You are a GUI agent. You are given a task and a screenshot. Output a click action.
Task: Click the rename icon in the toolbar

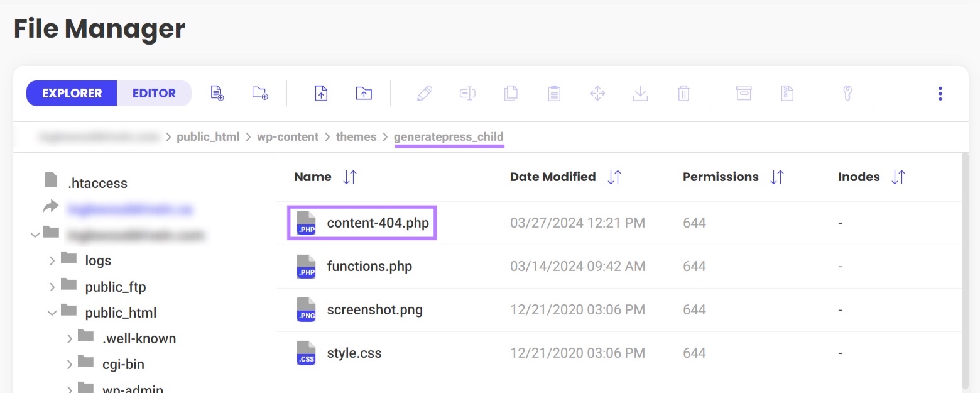[x=467, y=92]
